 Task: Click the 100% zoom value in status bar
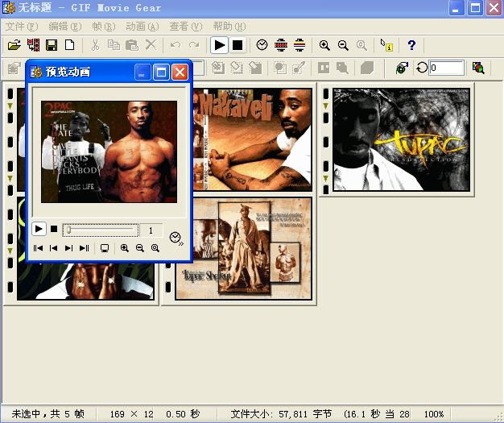(x=434, y=414)
